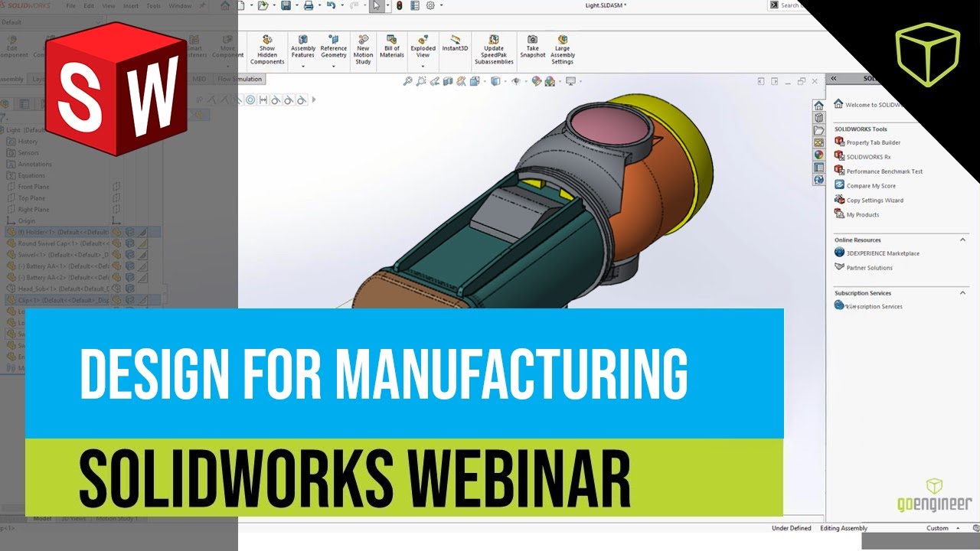
Task: Open the Edit menu
Action: tap(90, 5)
